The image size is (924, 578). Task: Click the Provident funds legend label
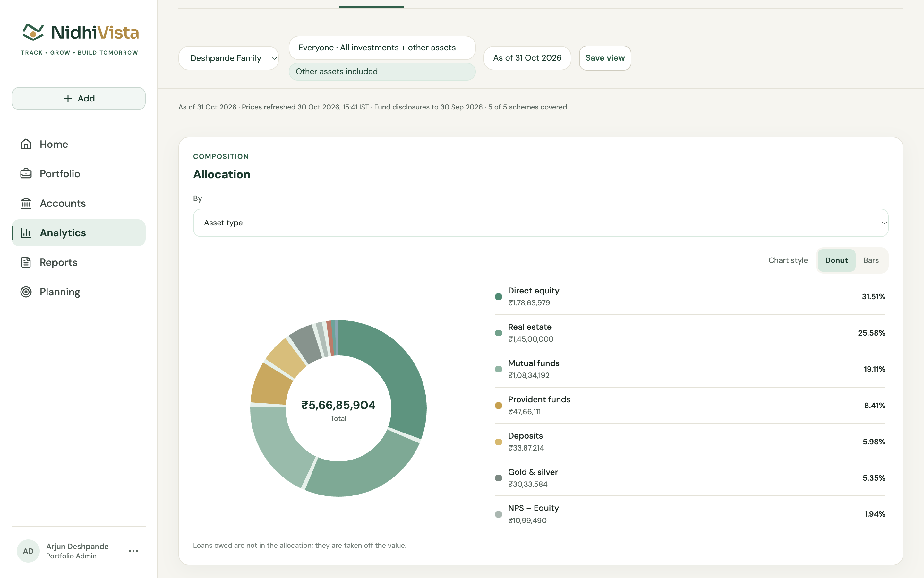coord(539,399)
